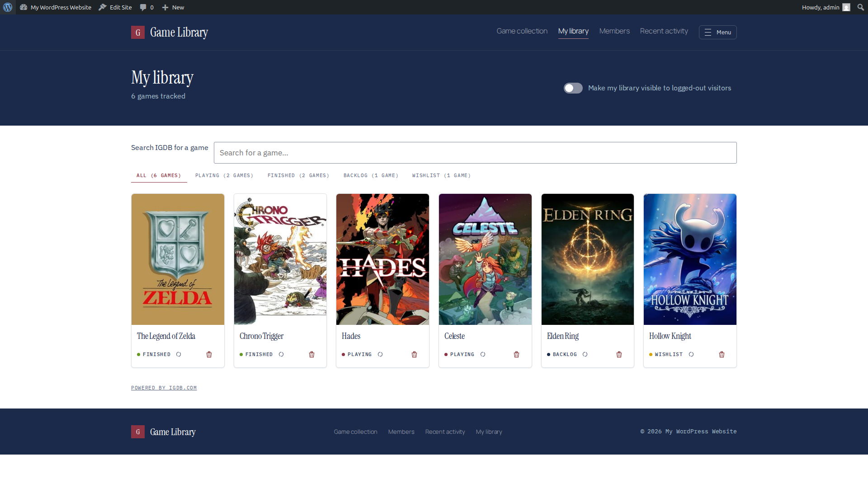Open Game collection in header nav

tap(522, 31)
